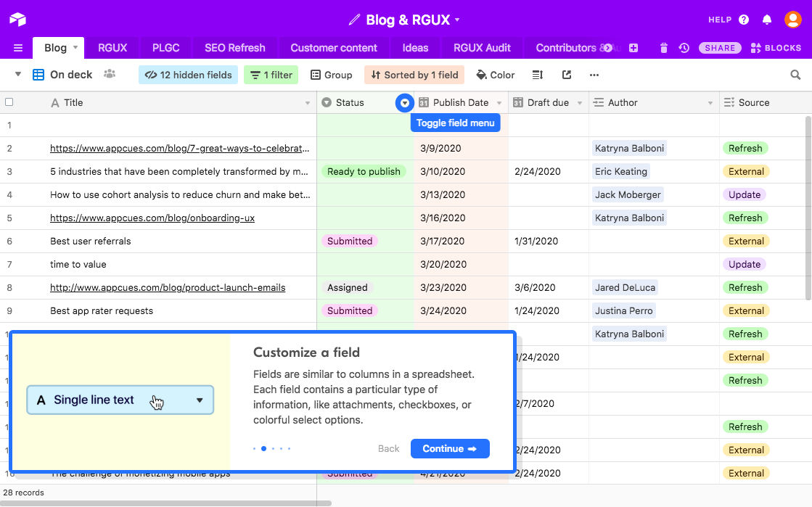Click the vertical scrollbar
The width and height of the screenshot is (812, 507).
[808, 207]
